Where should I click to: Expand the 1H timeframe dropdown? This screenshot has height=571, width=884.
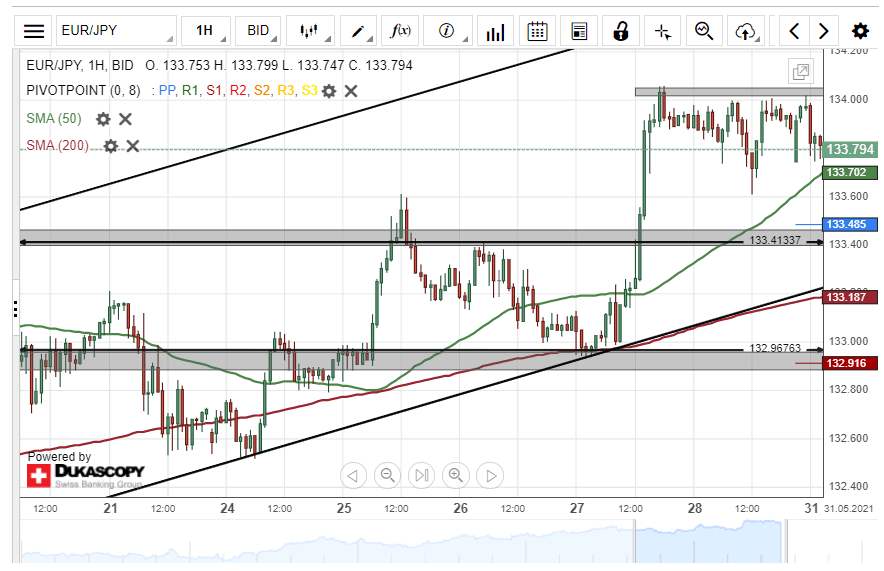205,31
